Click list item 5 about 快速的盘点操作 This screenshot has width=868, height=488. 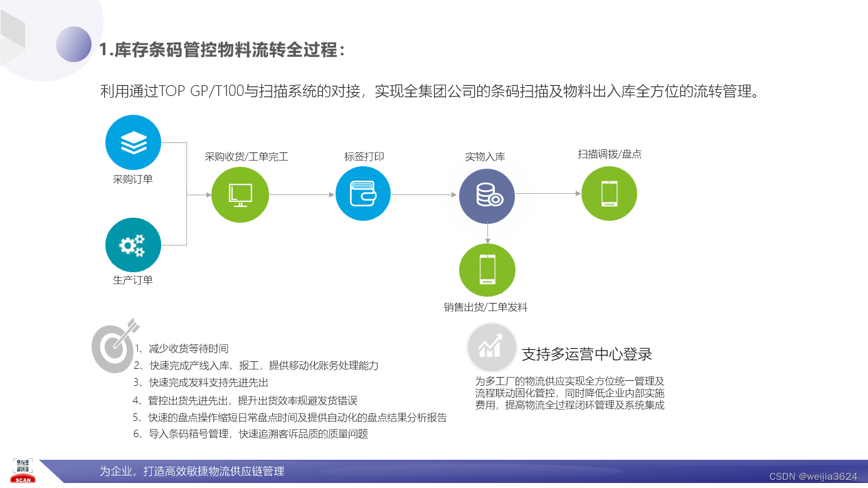[x=290, y=418]
